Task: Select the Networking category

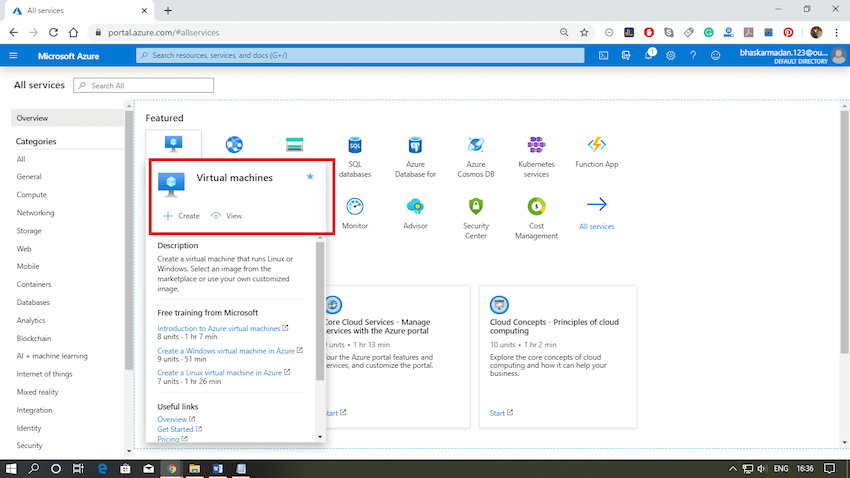Action: [x=35, y=212]
